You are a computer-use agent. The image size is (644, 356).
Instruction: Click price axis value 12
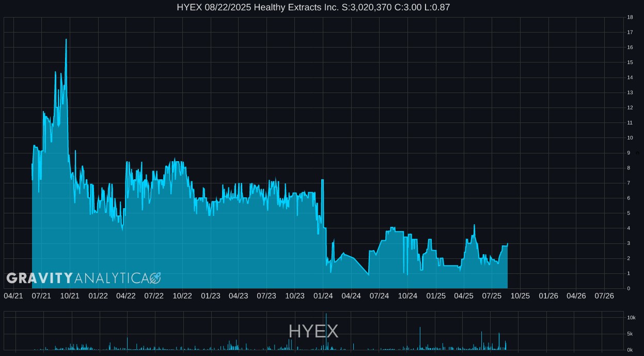(630, 107)
